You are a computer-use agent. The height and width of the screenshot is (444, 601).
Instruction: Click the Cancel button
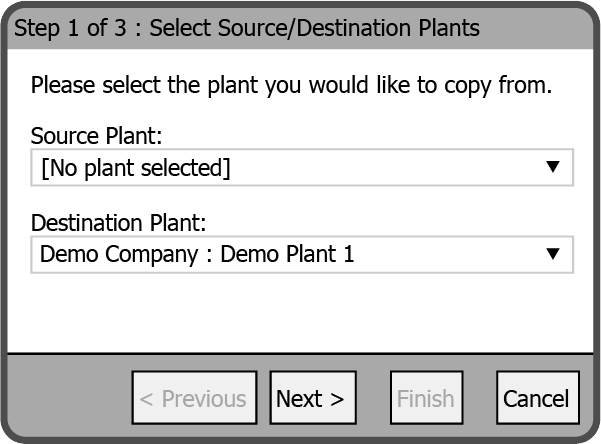tap(536, 399)
